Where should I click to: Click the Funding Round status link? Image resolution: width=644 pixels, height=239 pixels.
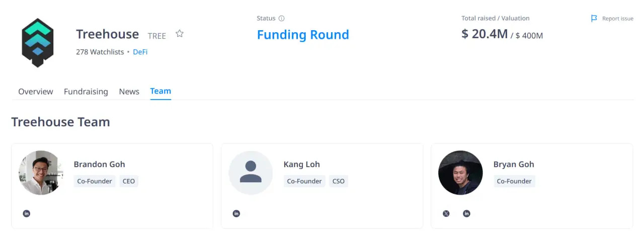pyautogui.click(x=303, y=35)
